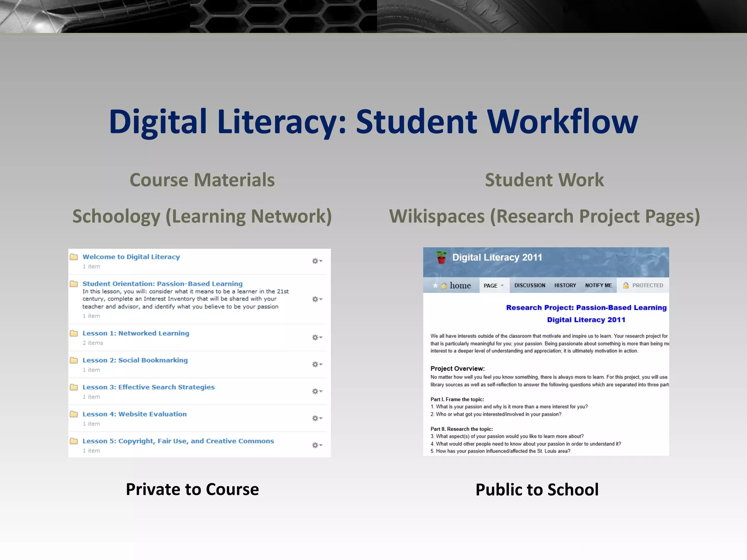Open gear menu for Lesson 1 Networked Learning
The image size is (747, 560).
tap(317, 338)
